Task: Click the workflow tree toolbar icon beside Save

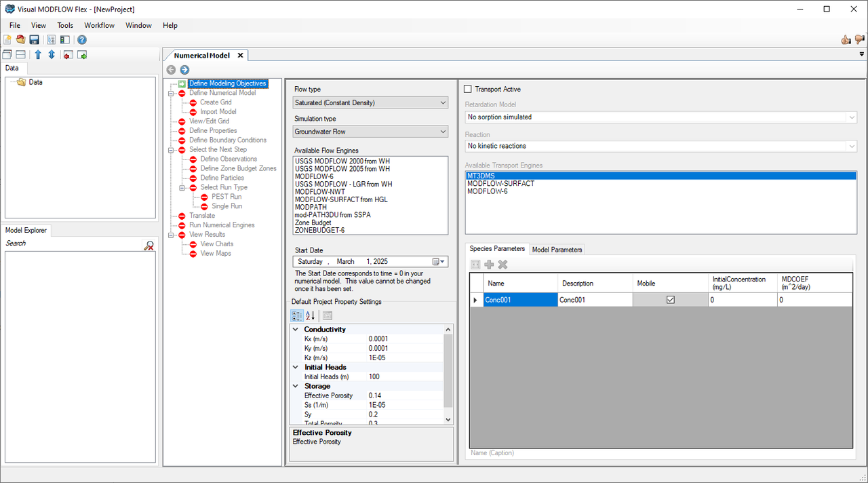Action: (52, 40)
